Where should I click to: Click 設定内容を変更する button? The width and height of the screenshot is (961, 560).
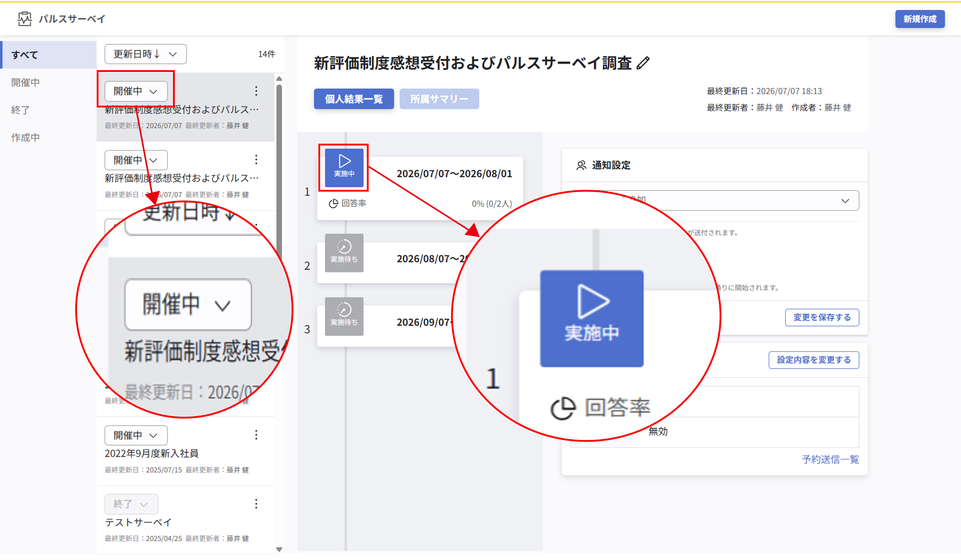(813, 360)
